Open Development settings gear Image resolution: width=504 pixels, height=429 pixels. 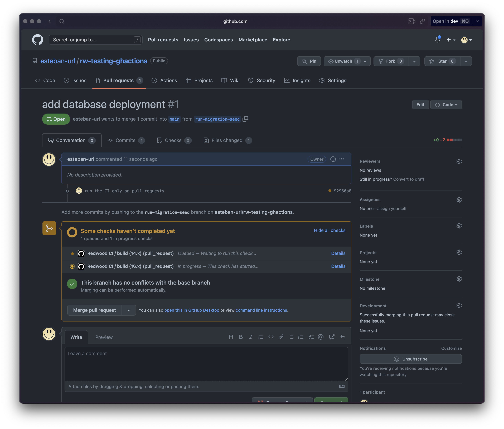(x=459, y=306)
